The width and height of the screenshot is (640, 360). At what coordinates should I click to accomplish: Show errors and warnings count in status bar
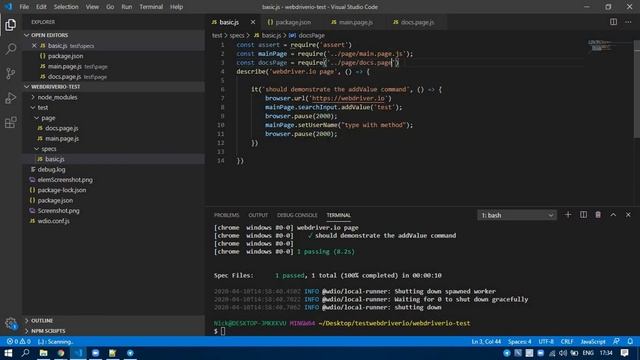pos(18,341)
